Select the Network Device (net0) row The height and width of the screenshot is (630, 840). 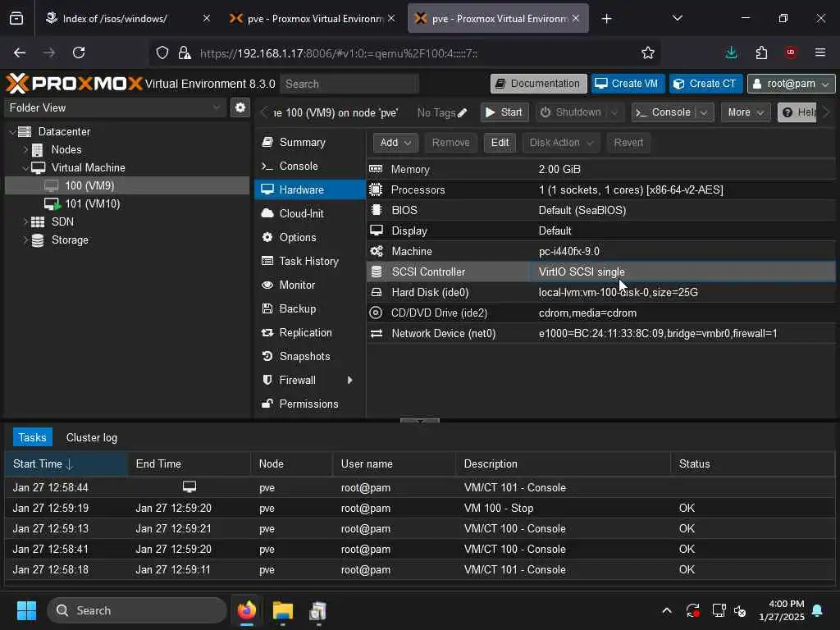(600, 334)
